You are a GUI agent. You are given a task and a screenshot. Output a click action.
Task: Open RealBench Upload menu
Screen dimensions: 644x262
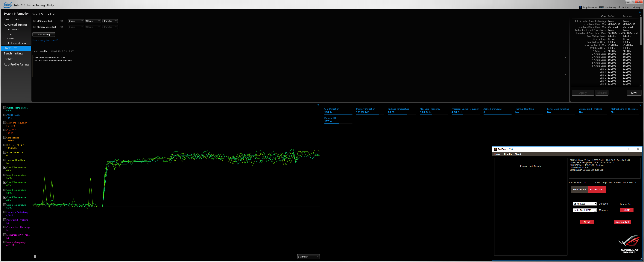point(497,154)
